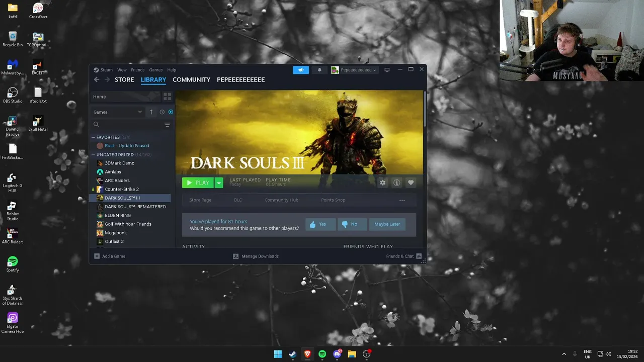Collapse the Favorites category

click(93, 137)
